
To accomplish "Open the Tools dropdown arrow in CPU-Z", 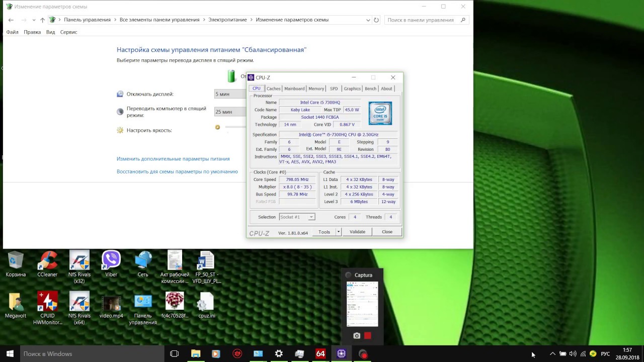I will click(339, 232).
